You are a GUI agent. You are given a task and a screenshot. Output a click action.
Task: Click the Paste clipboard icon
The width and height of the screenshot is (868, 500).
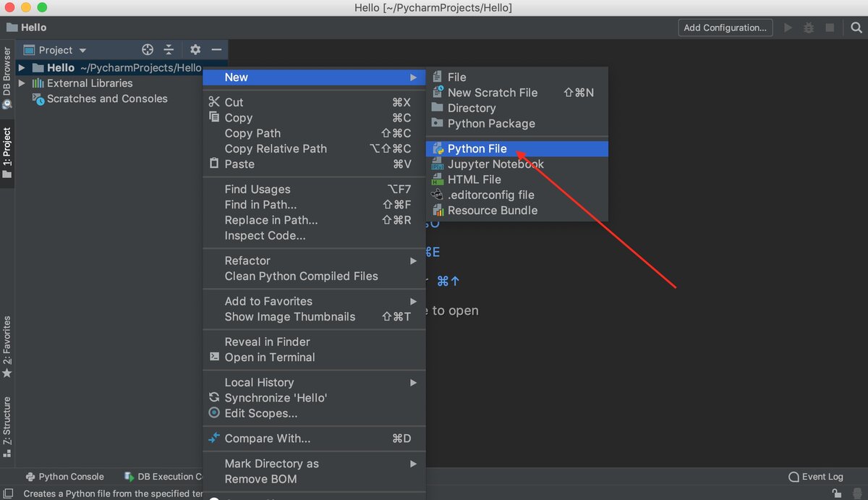point(213,164)
